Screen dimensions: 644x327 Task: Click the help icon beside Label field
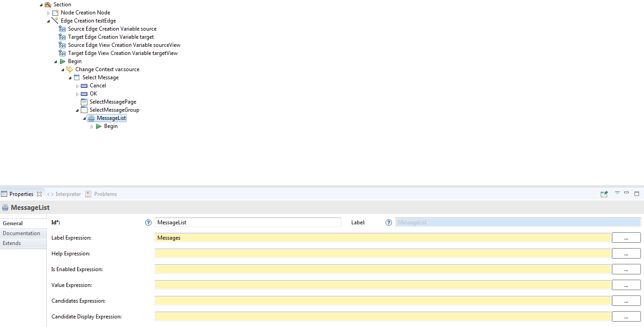pyautogui.click(x=389, y=223)
